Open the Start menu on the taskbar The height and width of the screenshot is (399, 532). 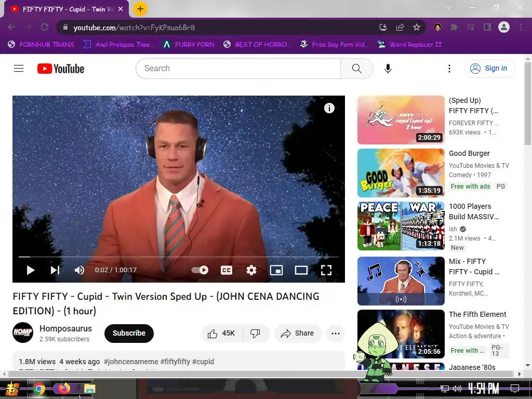(x=11, y=389)
